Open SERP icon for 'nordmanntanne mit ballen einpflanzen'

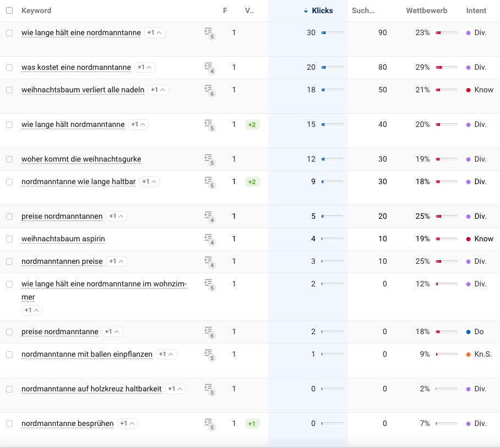209,355
